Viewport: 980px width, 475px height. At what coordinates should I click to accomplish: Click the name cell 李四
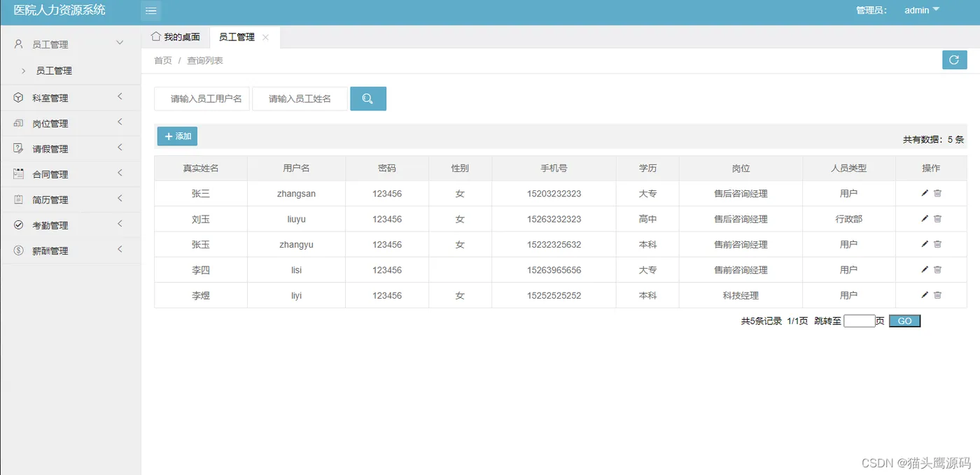coord(201,270)
